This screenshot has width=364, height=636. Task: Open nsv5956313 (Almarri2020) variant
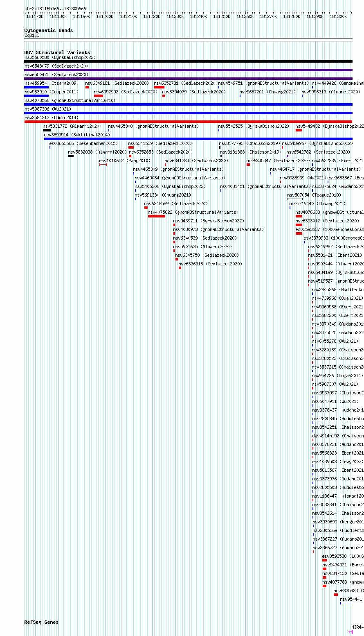331,92
